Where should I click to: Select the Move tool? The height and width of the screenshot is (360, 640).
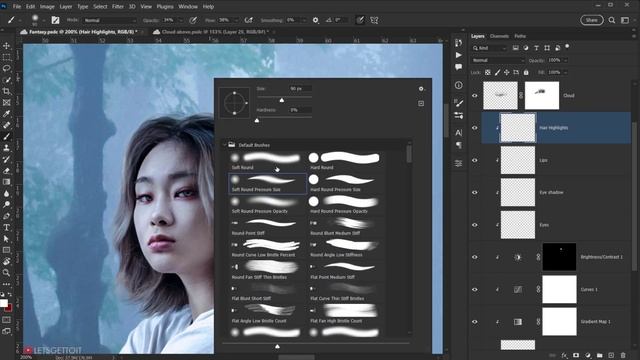point(7,46)
